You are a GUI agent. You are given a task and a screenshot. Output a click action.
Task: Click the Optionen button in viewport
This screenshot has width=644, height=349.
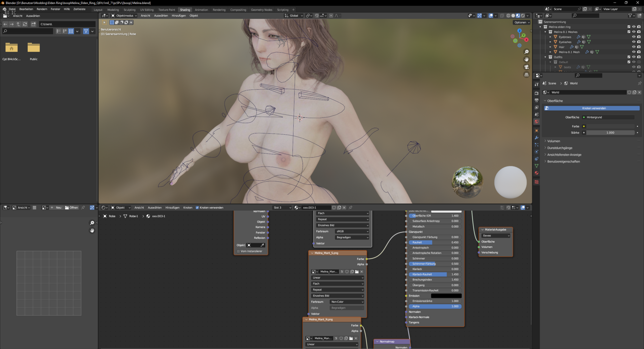[522, 22]
